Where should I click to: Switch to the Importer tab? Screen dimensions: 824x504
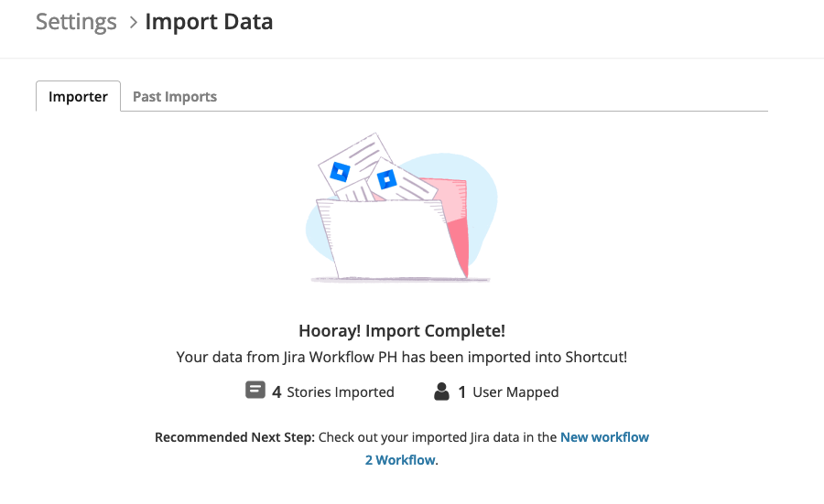tap(78, 96)
